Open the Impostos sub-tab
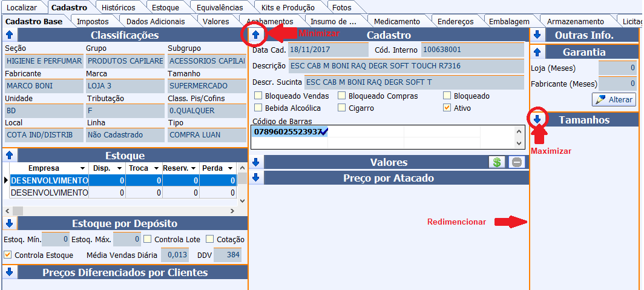The image size is (644, 290). pos(93,21)
